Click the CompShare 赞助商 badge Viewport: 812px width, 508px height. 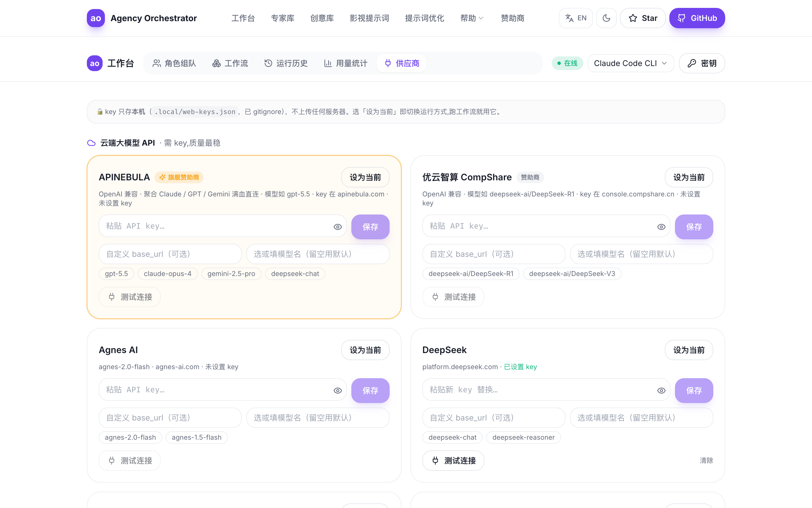pyautogui.click(x=530, y=177)
